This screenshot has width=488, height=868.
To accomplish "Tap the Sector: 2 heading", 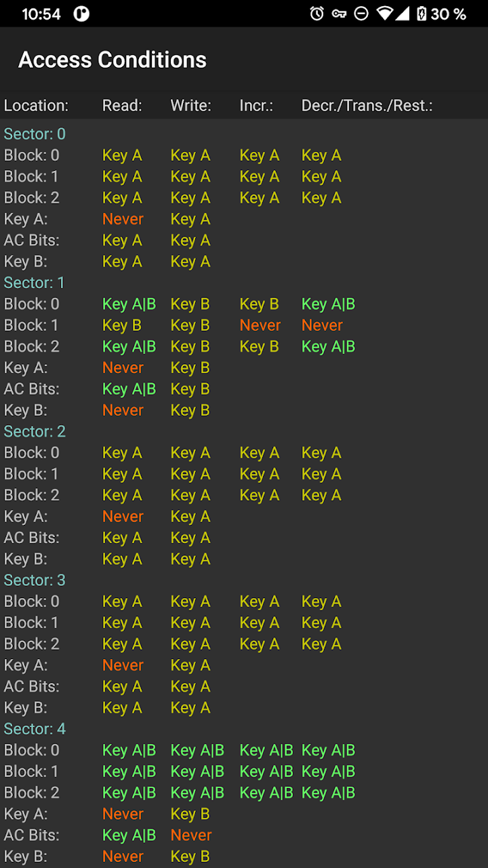I will [x=35, y=431].
